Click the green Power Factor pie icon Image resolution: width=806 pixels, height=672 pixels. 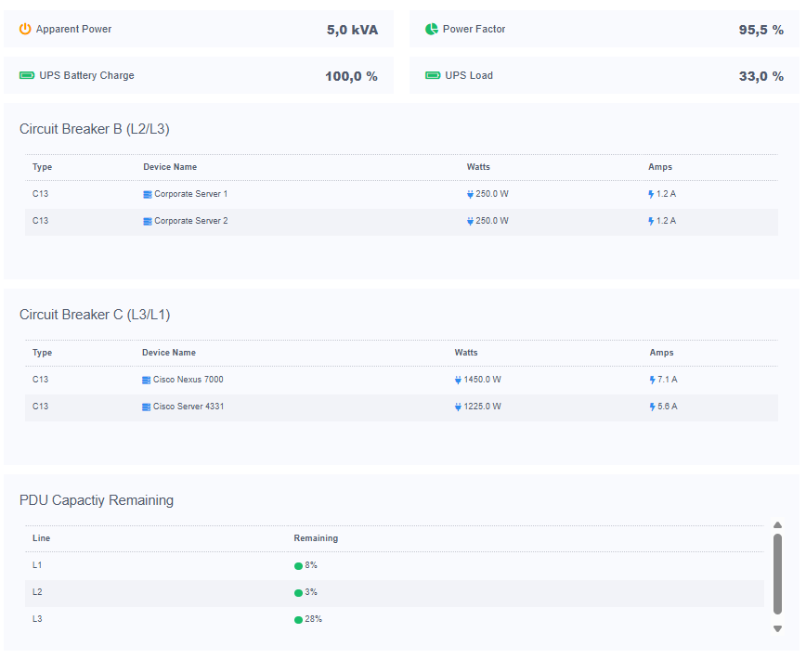432,29
